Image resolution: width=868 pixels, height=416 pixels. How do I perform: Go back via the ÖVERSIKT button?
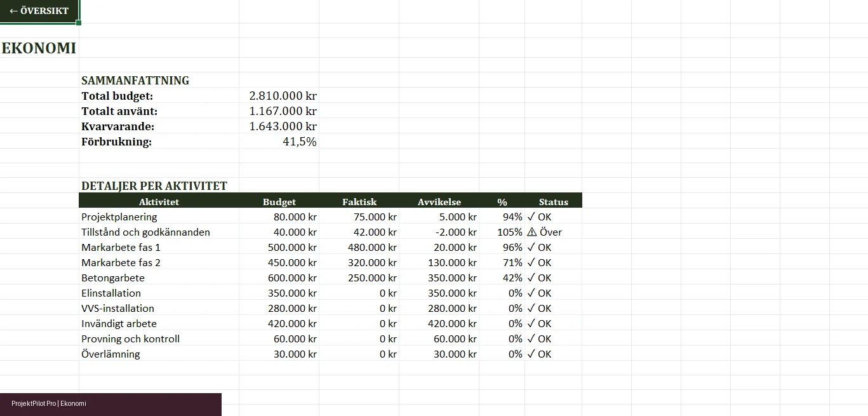tap(39, 11)
